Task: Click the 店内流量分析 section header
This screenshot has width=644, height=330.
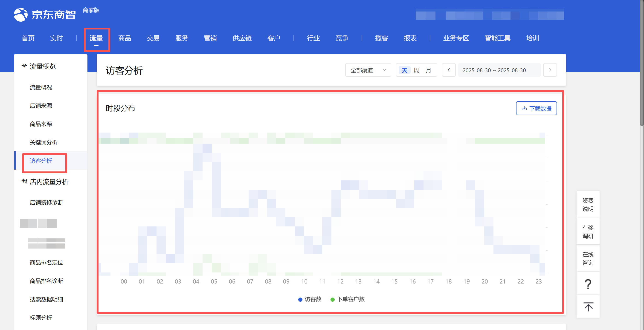Action: click(49, 182)
